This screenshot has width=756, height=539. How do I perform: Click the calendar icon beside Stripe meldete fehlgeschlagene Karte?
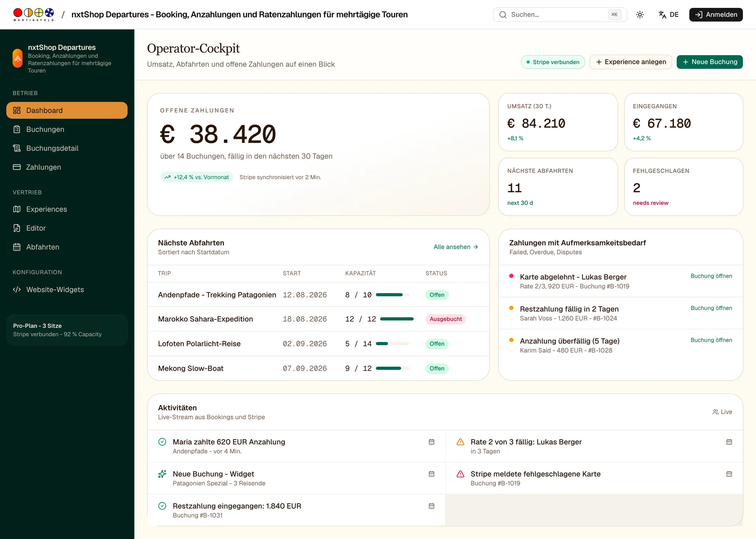(729, 474)
